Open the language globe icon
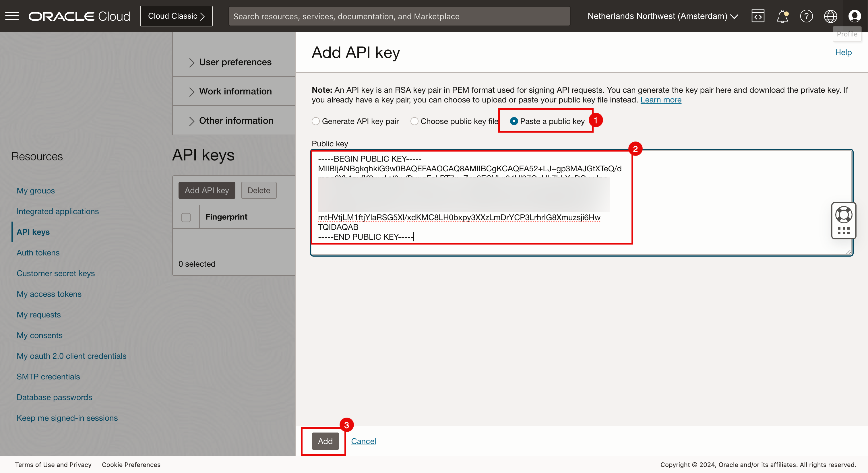 [x=830, y=16]
